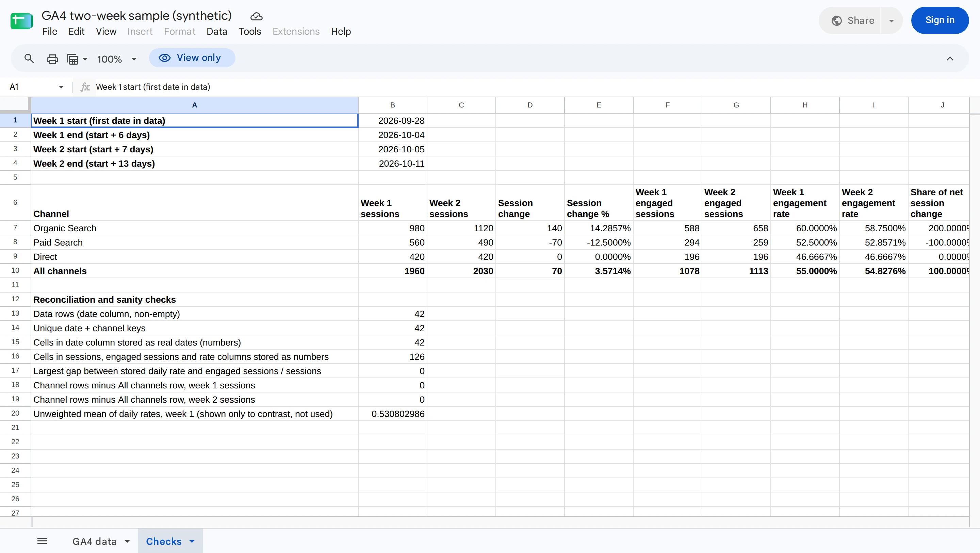Open the Tools menu
Viewport: 980px width, 553px height.
point(250,32)
